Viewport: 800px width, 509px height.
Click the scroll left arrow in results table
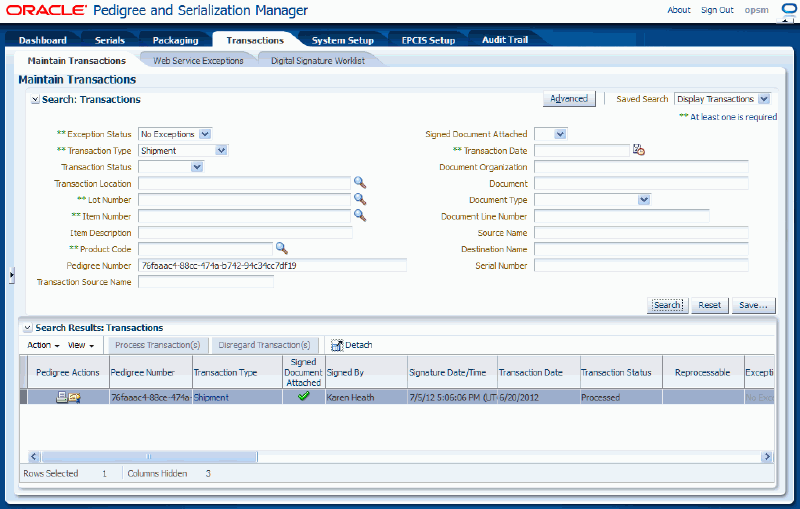(x=34, y=456)
